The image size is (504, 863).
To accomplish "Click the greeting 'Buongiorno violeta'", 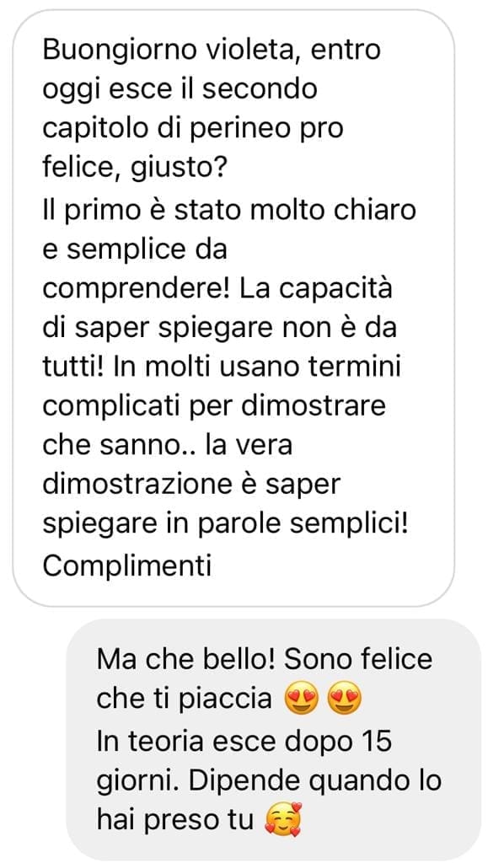I will [x=172, y=50].
